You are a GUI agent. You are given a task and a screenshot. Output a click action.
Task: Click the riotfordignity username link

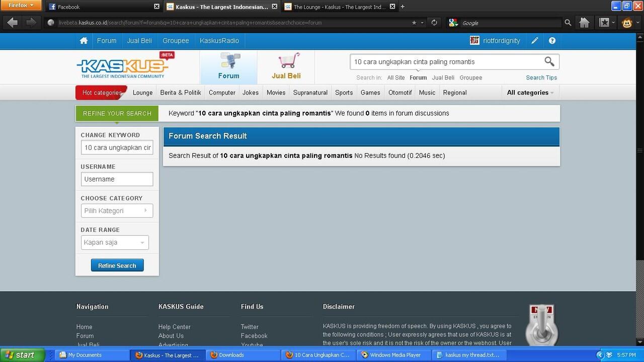(x=502, y=41)
